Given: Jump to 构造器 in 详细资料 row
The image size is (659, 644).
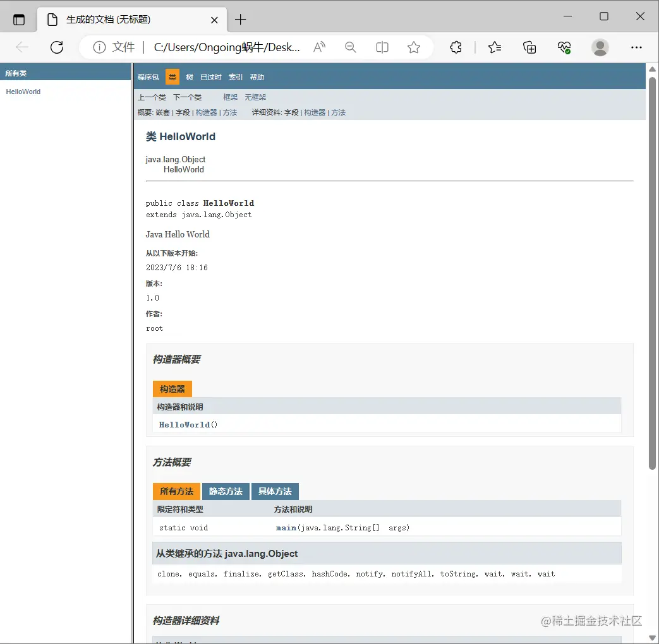Looking at the screenshot, I should tap(315, 112).
